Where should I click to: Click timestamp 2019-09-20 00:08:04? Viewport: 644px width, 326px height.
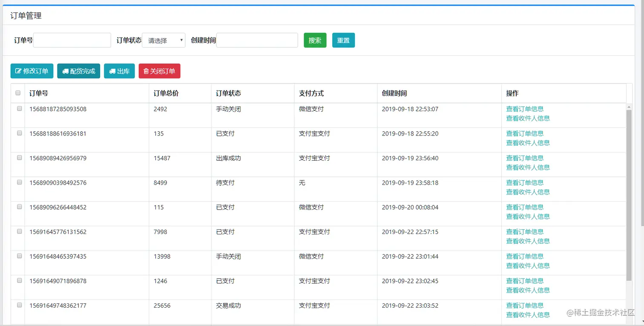click(x=410, y=208)
